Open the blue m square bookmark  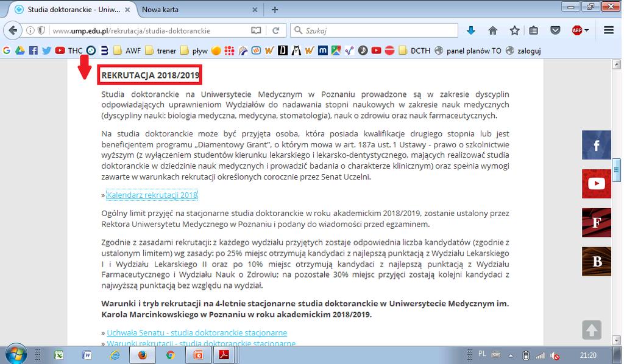click(x=323, y=51)
